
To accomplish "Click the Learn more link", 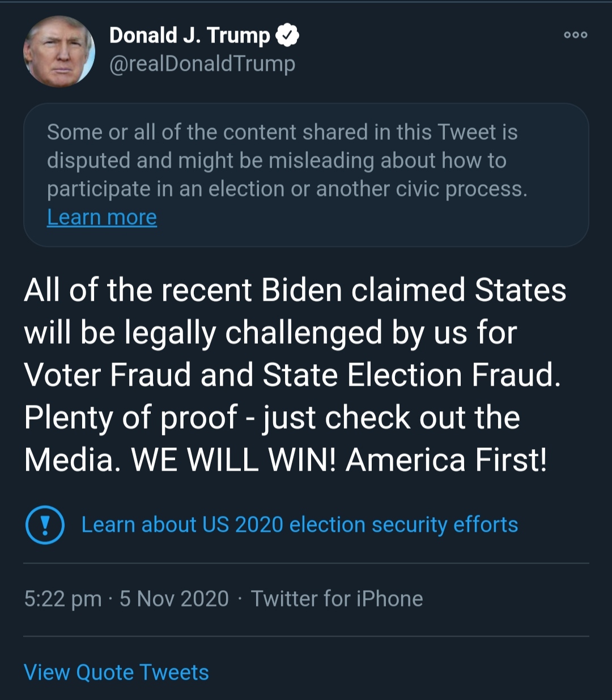I will click(102, 217).
